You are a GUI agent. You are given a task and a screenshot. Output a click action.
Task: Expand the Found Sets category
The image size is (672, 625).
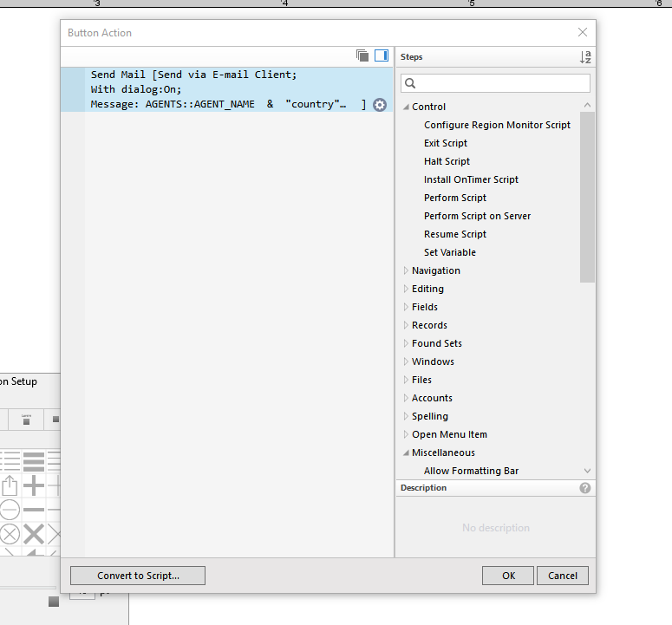tap(406, 343)
